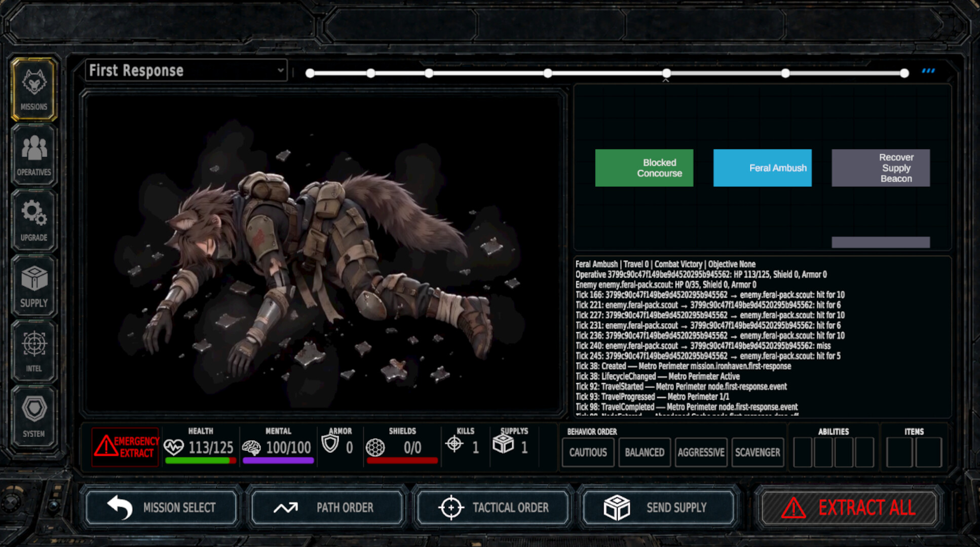
Task: Click the first empty Abilities slot
Action: point(803,452)
